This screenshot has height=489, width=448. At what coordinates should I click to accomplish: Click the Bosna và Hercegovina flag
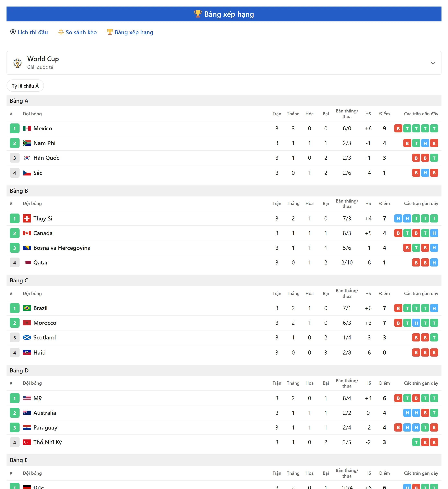tap(27, 248)
